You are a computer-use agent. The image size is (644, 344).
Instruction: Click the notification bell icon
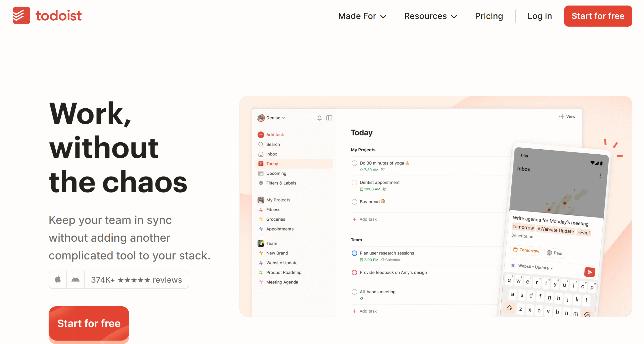point(319,118)
